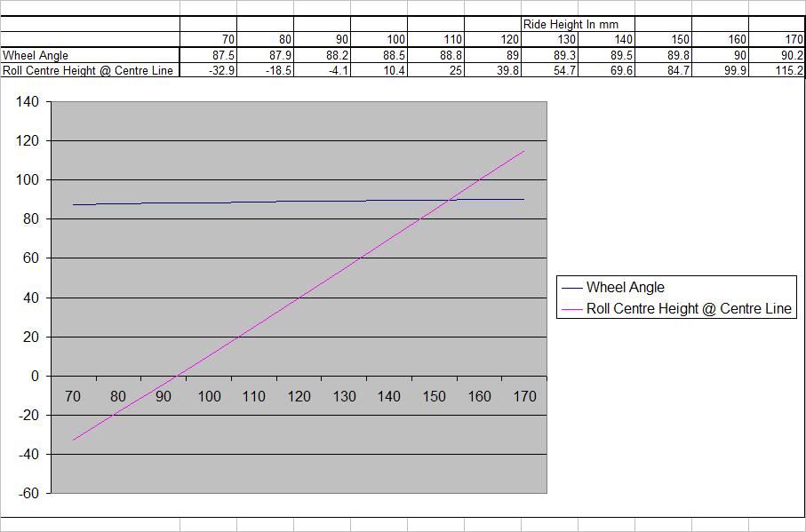Select the blue line swatch in the legend
Viewport: 806px width, 532px height.
pyautogui.click(x=572, y=288)
